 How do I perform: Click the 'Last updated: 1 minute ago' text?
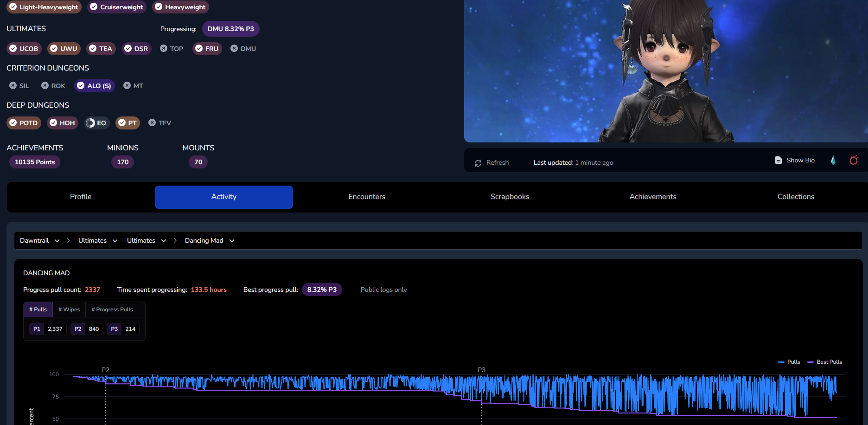[573, 163]
